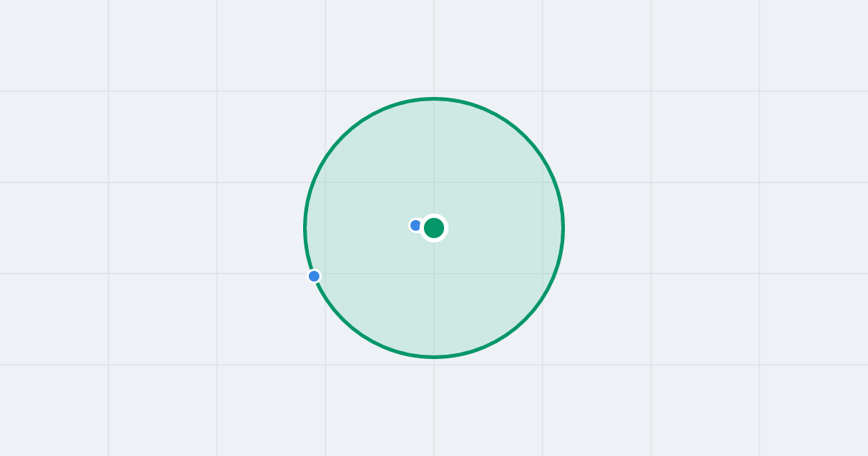This screenshot has height=456, width=868.
Task: Select the blue handle on the circle's edge
Action: [x=314, y=276]
